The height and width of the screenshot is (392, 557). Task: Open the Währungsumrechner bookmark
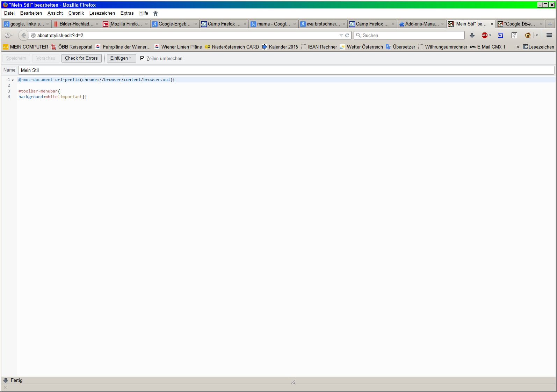point(443,47)
